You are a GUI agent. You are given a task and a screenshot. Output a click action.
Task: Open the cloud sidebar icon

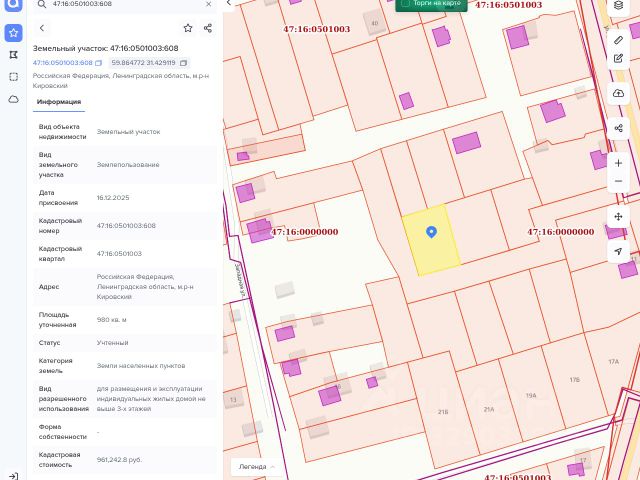click(13, 99)
